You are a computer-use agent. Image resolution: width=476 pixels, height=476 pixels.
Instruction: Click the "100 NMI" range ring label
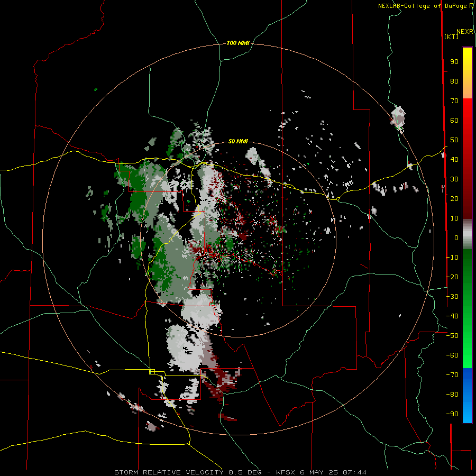(x=238, y=43)
